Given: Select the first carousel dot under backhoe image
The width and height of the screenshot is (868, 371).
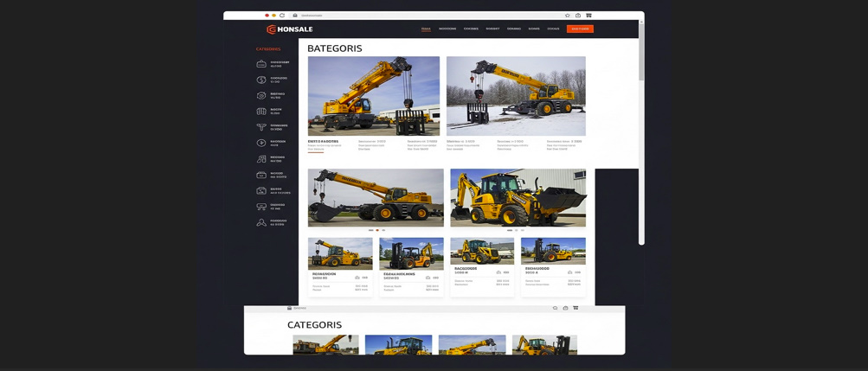Looking at the screenshot, I should 510,230.
